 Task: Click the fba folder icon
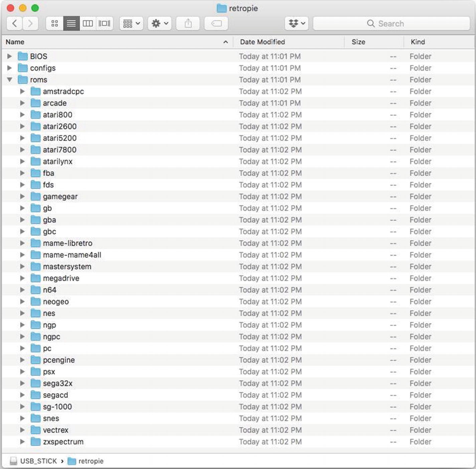click(x=35, y=173)
